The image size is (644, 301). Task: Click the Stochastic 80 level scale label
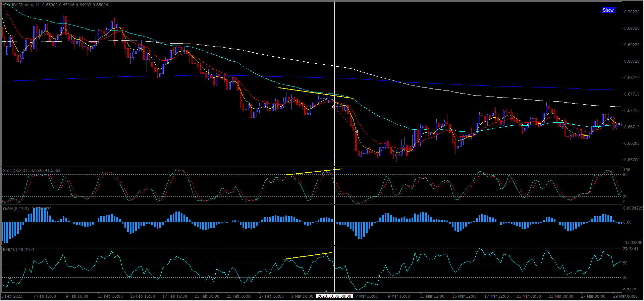(625, 175)
